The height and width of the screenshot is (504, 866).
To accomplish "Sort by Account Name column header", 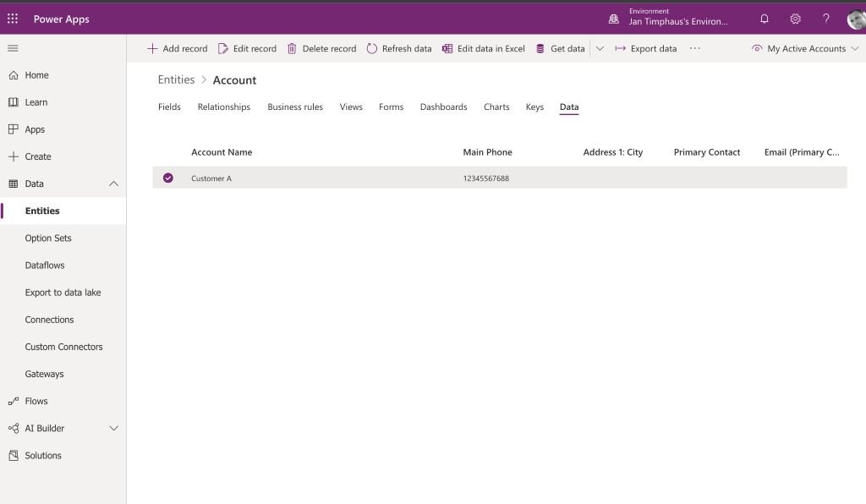I will [x=222, y=152].
